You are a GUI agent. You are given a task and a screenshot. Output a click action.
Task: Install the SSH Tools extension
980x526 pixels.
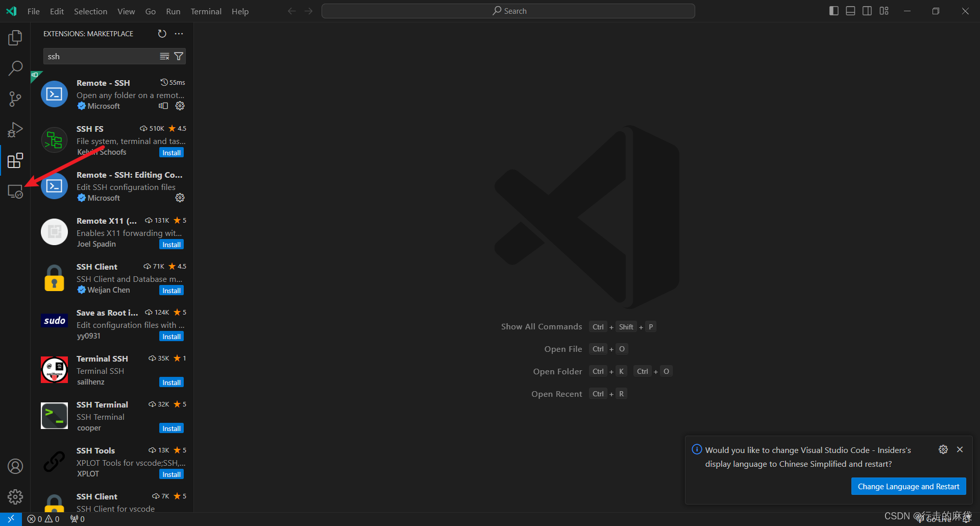pyautogui.click(x=171, y=474)
